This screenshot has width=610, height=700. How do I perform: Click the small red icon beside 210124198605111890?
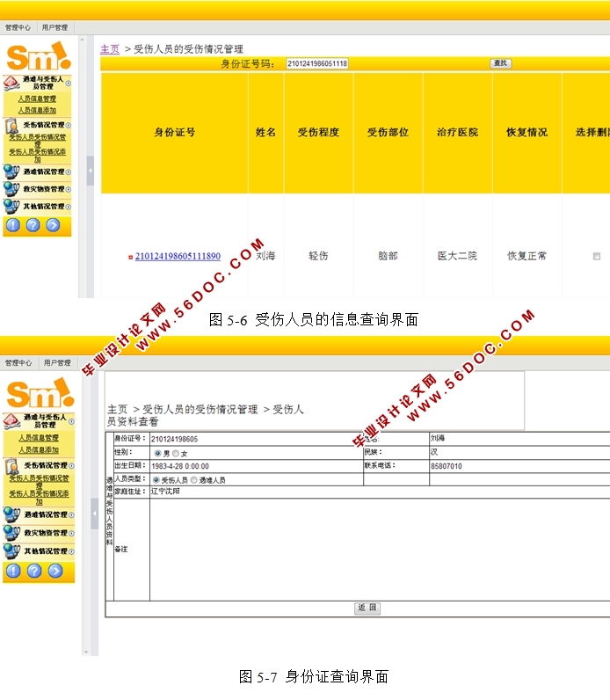130,257
